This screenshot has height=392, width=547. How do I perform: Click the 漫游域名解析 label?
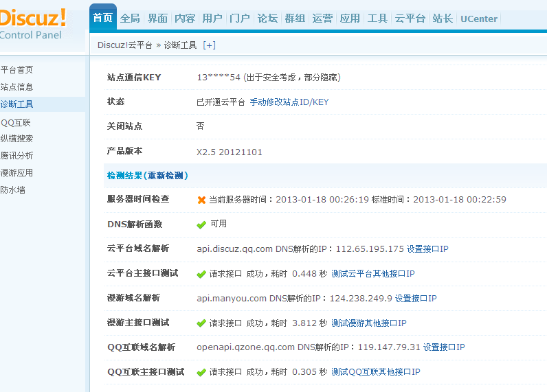pos(133,298)
